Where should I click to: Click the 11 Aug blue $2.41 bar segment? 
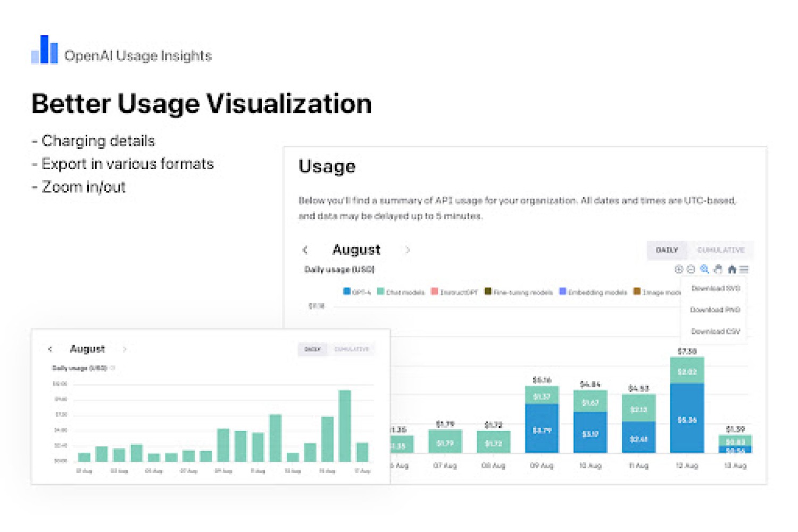(638, 437)
